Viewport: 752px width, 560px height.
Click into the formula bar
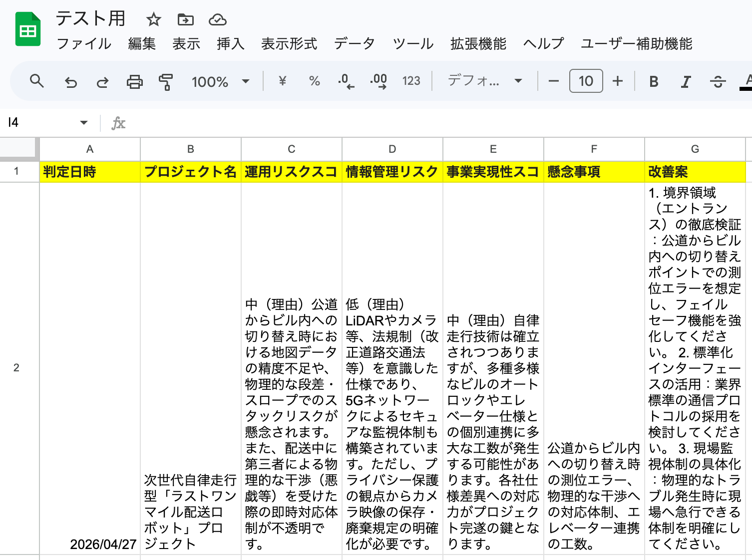(439, 123)
